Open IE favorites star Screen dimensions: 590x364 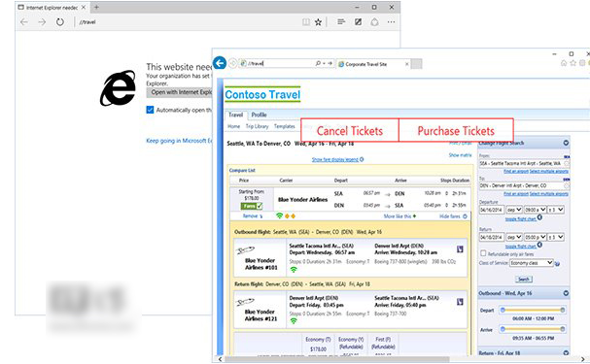[x=573, y=63]
